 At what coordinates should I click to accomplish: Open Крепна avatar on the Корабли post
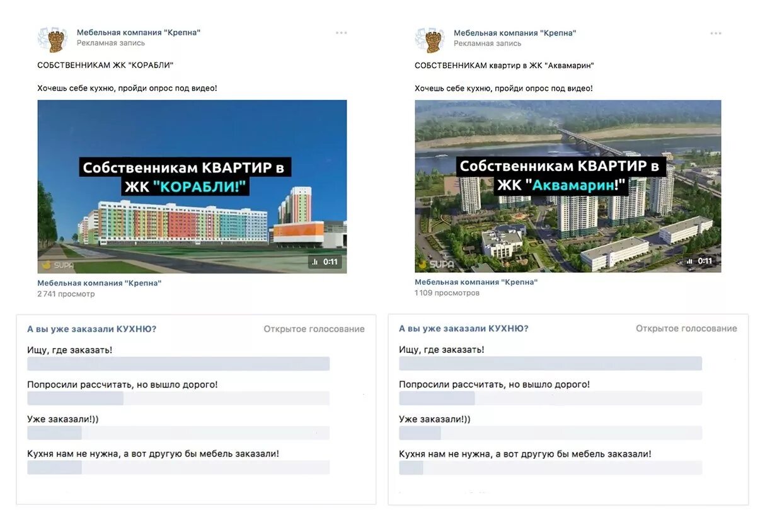coord(52,38)
